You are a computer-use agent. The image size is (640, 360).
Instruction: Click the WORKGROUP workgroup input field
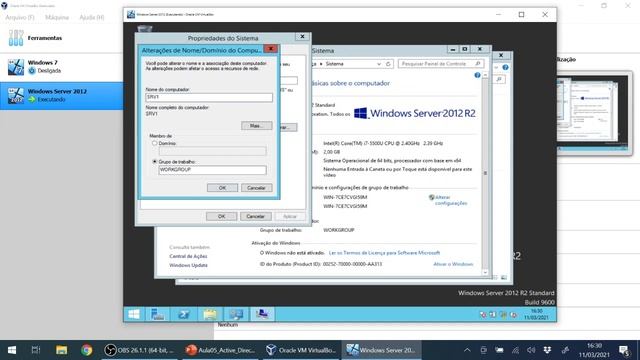pyautogui.click(x=212, y=170)
